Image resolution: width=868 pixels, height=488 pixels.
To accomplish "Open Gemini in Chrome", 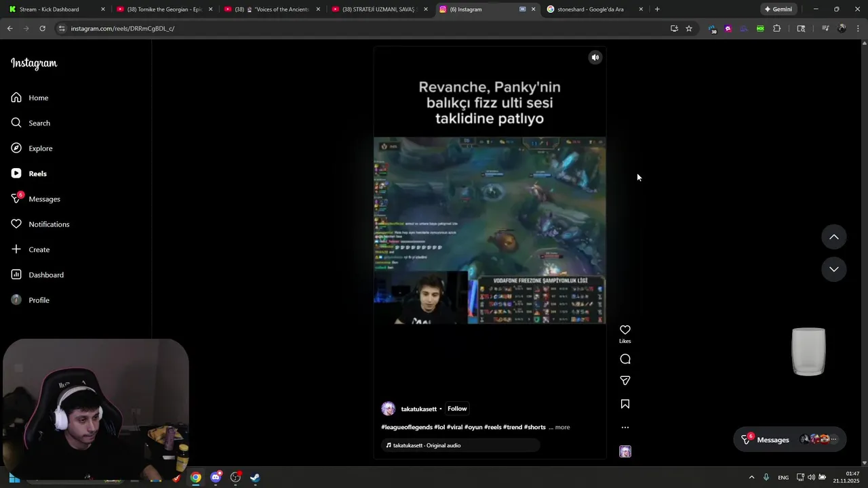I will [x=778, y=9].
